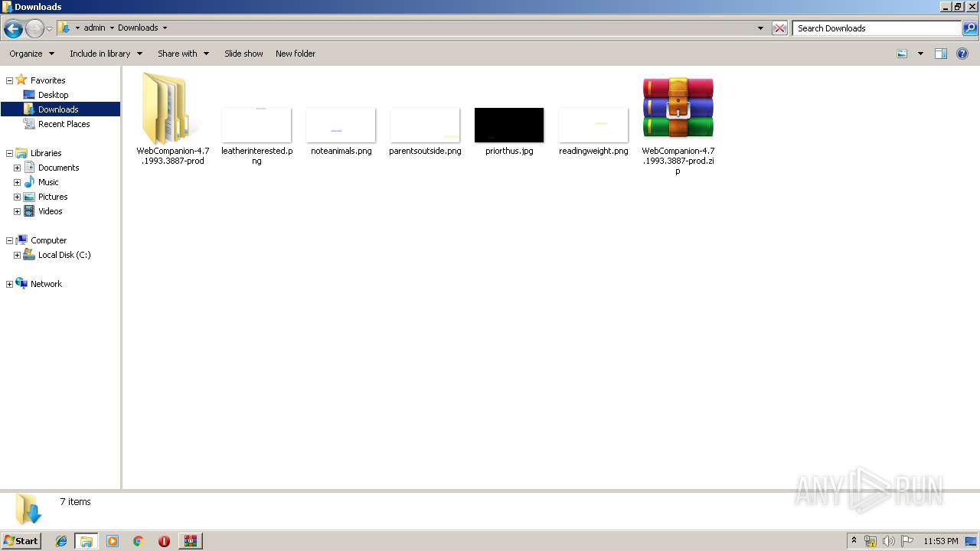Select Videos library
980x551 pixels.
tap(51, 211)
